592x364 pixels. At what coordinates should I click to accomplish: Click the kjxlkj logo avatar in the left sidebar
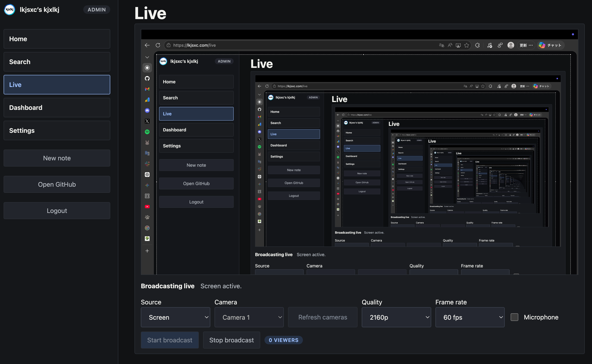click(x=10, y=10)
